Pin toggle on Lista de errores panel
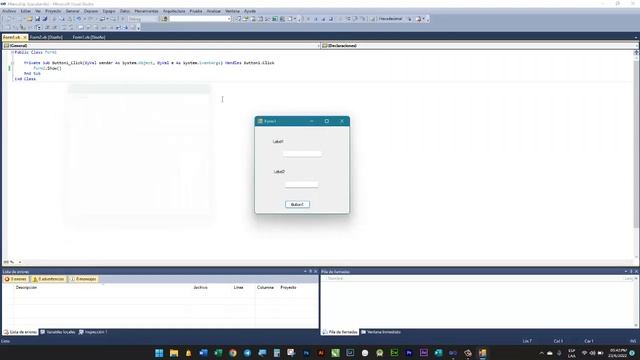 click(x=310, y=271)
